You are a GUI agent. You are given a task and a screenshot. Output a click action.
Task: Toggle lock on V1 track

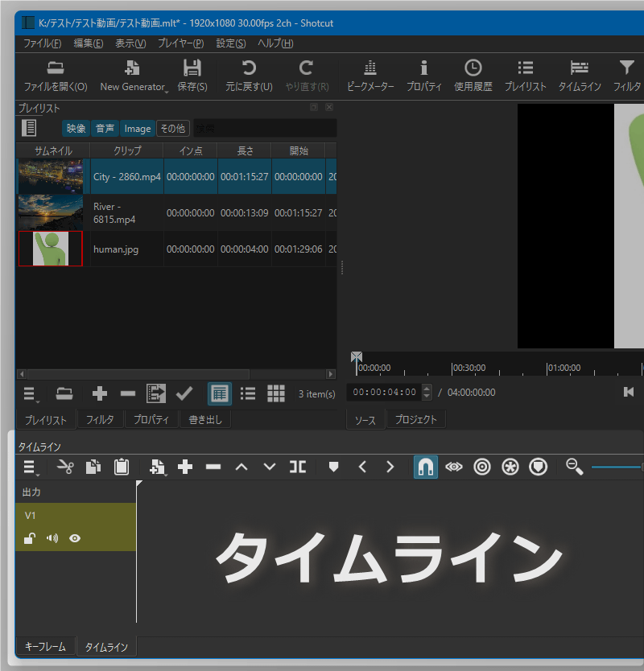click(30, 538)
